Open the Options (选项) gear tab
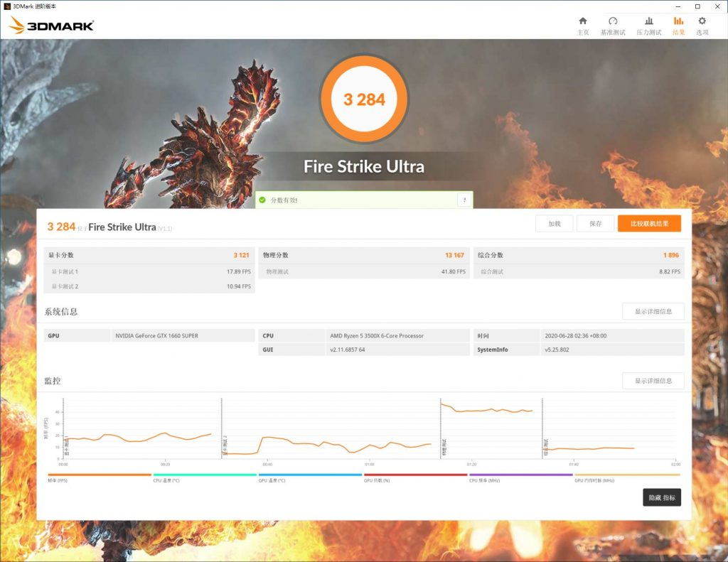This screenshot has width=728, height=562. pos(702,26)
